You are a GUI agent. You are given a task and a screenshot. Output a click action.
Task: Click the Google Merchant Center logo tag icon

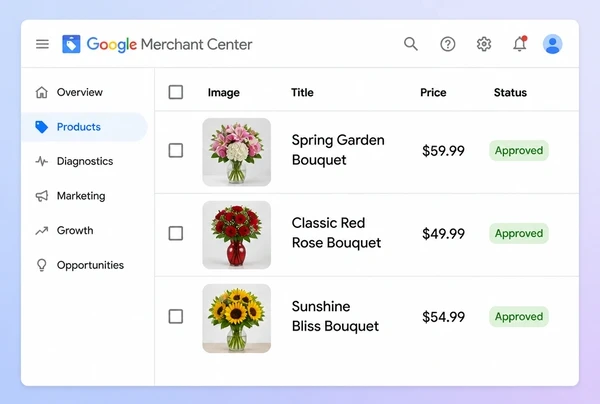[71, 44]
